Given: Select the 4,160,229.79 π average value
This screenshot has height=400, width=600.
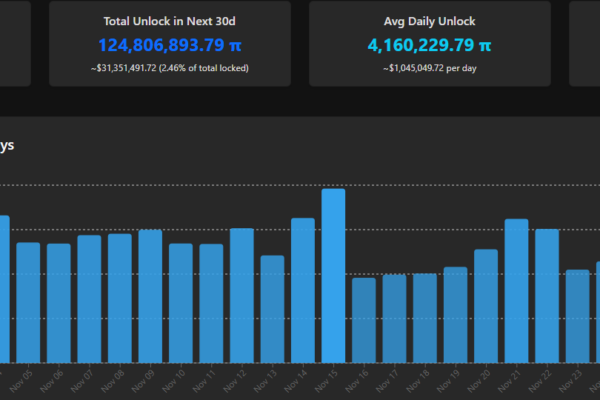Looking at the screenshot, I should [429, 45].
